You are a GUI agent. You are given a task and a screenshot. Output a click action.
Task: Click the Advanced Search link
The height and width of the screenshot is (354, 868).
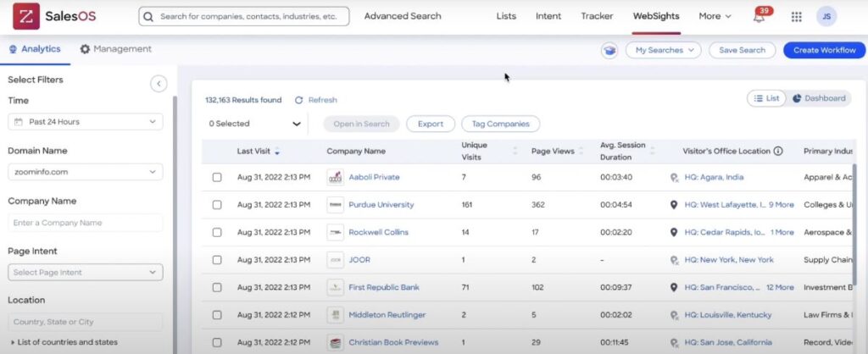coord(403,17)
